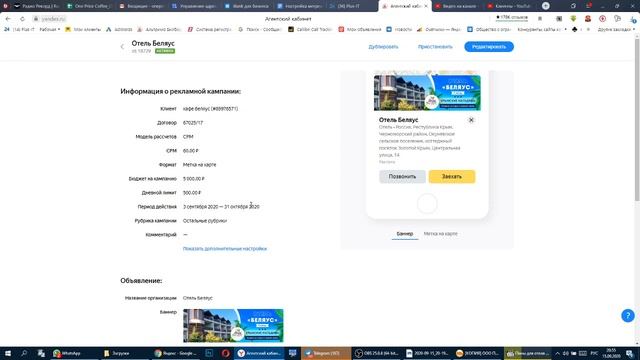
Task: Click the banner thumbnail under Объявление
Action: (x=233, y=325)
